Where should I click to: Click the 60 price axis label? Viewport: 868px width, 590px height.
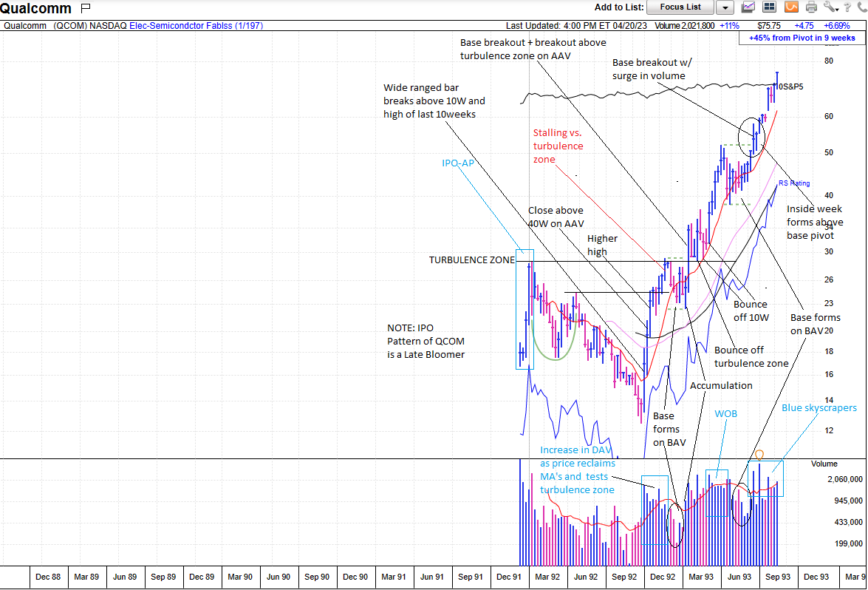click(829, 116)
